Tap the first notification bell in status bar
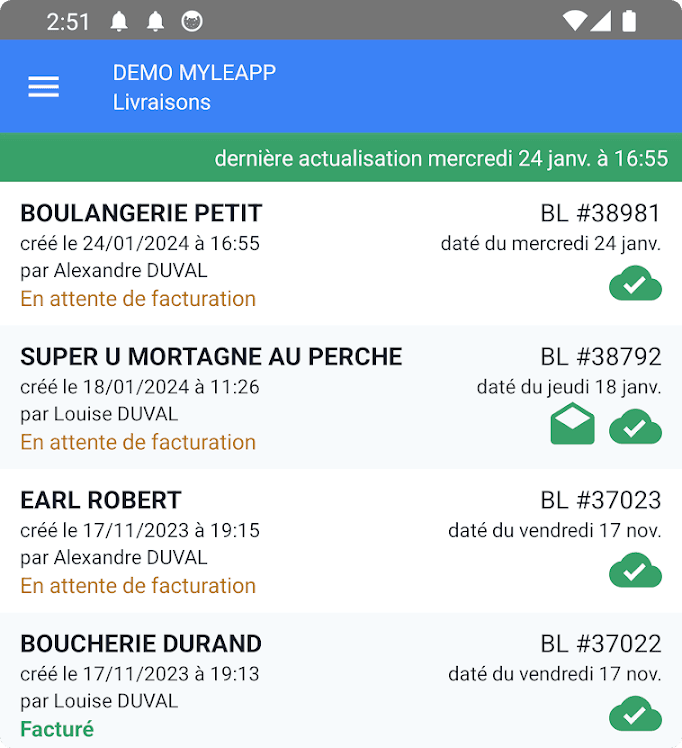 pyautogui.click(x=119, y=21)
